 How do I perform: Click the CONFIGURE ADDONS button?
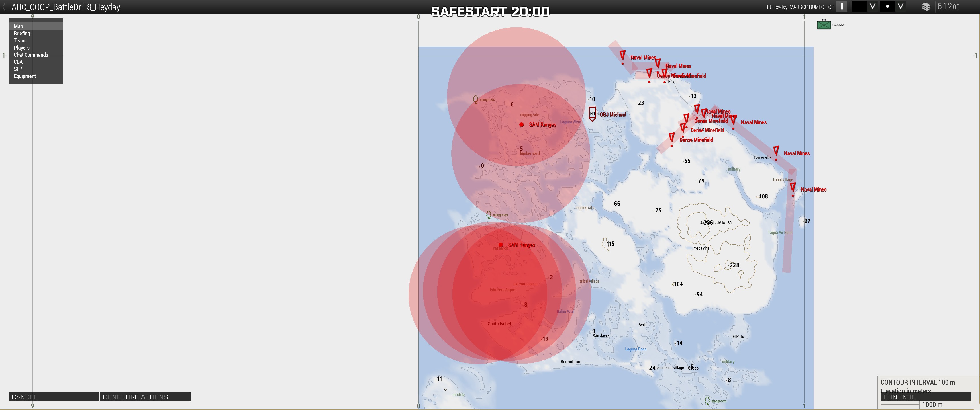click(145, 397)
